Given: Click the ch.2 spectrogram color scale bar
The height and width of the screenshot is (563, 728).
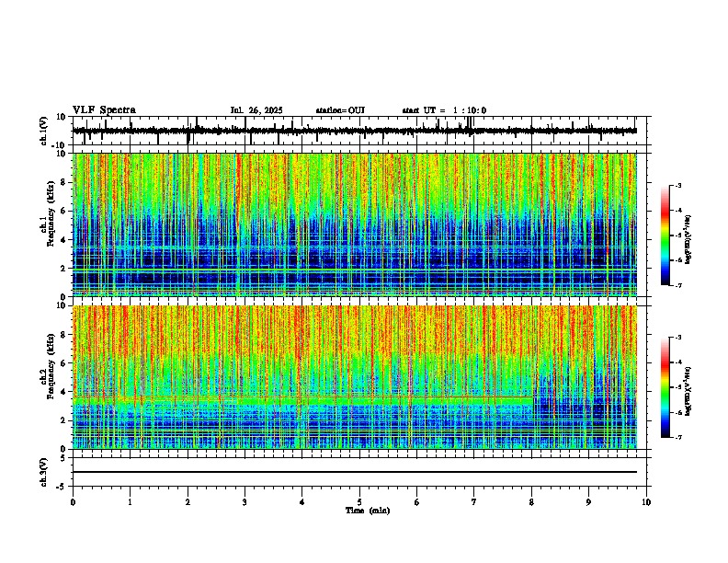Looking at the screenshot, I should click(665, 387).
